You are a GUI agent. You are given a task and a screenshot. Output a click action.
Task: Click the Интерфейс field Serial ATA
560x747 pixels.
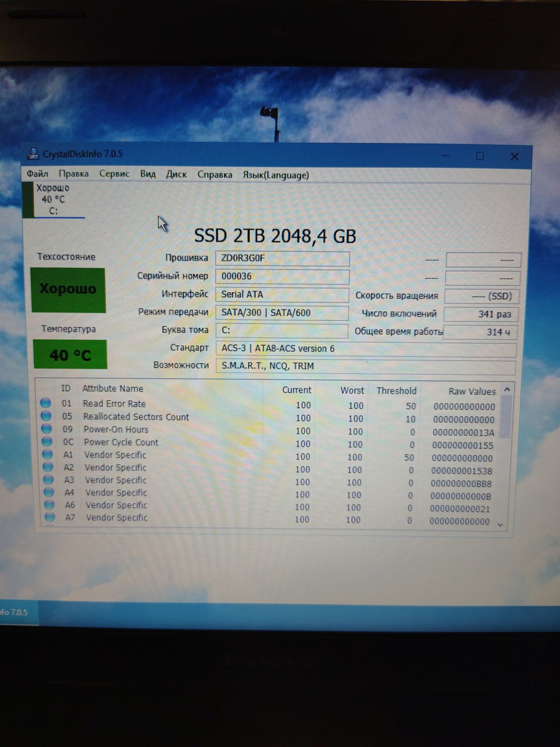point(282,294)
